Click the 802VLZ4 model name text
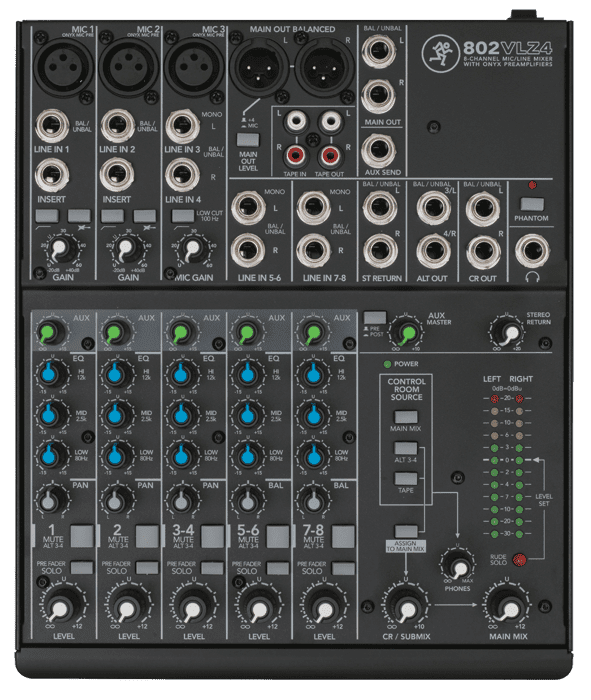The image size is (591, 700). coord(508,48)
